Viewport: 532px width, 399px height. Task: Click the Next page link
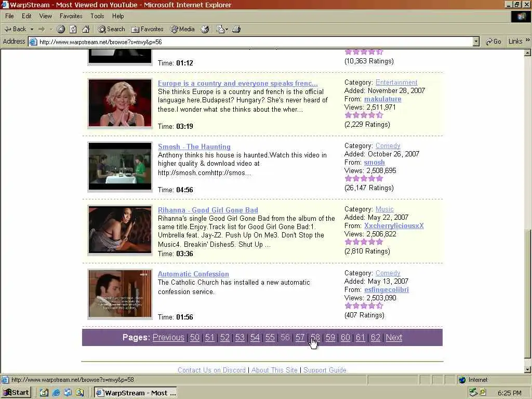(394, 337)
